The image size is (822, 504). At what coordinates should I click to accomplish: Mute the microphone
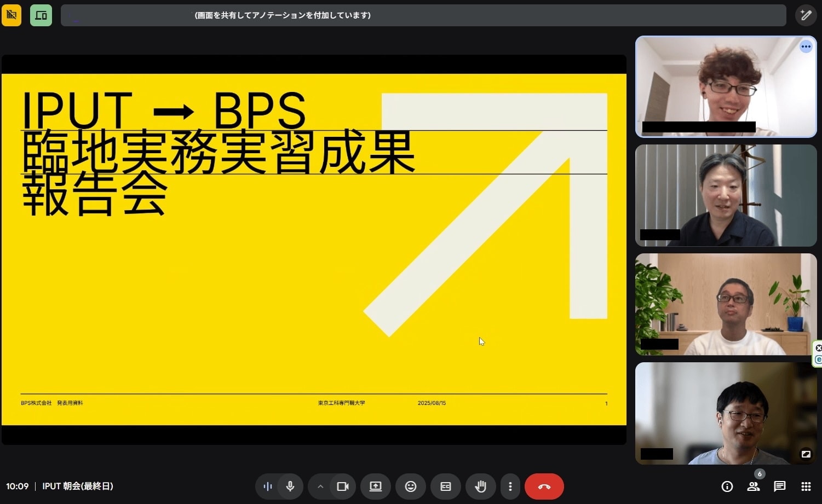(290, 486)
